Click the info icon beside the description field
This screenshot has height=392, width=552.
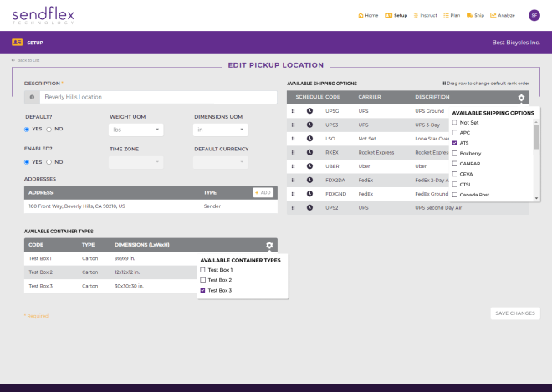[x=32, y=97]
